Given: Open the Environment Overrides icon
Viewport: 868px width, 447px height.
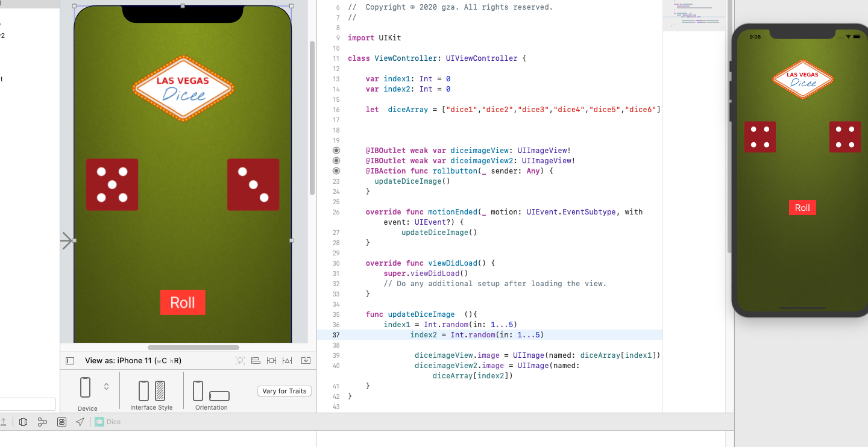Looking at the screenshot, I should pos(61,422).
